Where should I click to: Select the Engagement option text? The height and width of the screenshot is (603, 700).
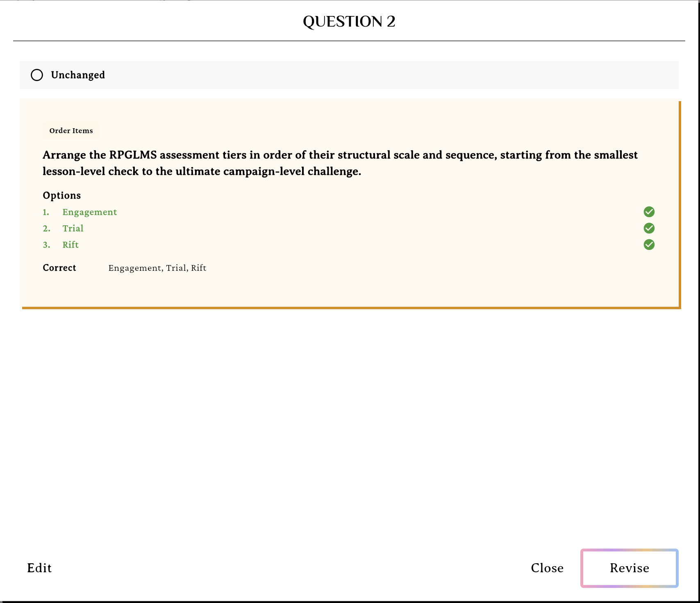(90, 212)
